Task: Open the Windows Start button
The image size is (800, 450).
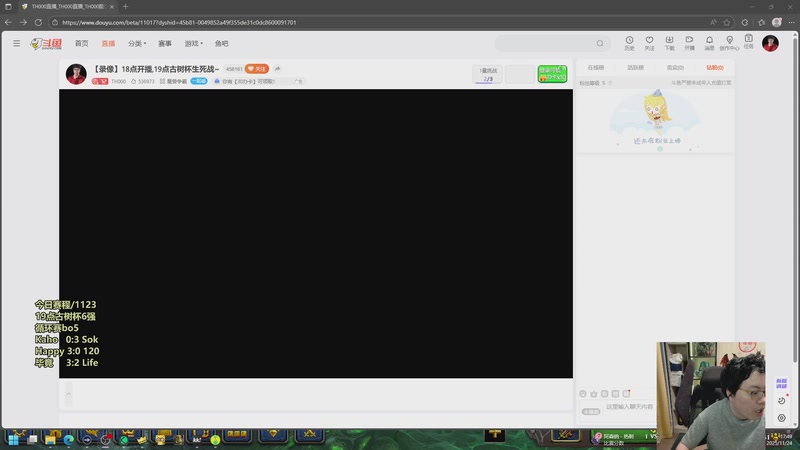Action: (x=13, y=439)
